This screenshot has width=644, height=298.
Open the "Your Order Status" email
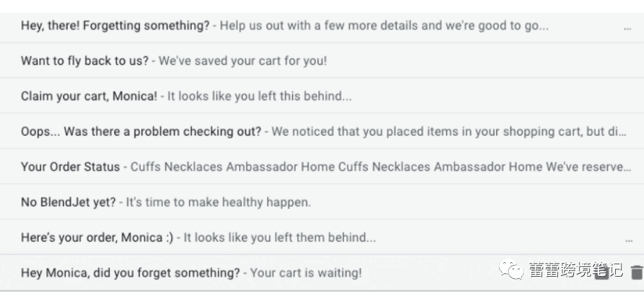click(70, 167)
